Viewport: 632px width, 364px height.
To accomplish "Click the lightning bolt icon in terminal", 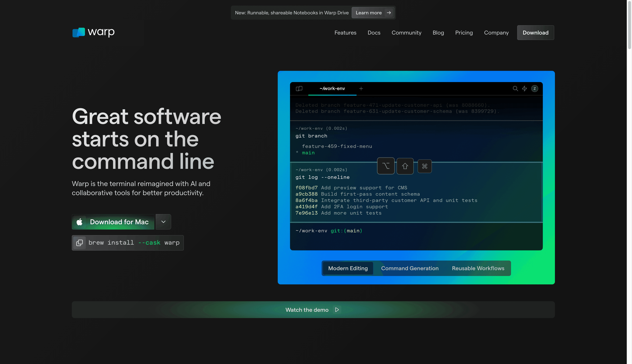I will point(524,89).
